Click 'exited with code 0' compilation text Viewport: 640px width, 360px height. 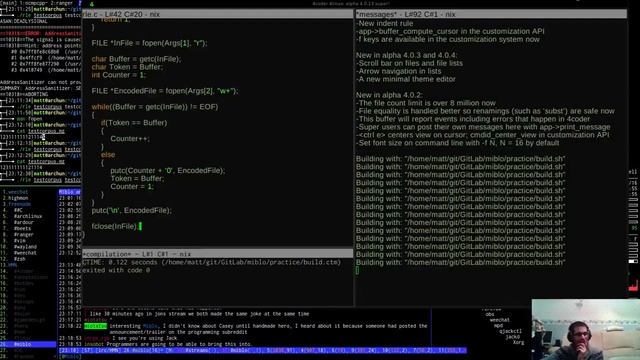pyautogui.click(x=116, y=270)
